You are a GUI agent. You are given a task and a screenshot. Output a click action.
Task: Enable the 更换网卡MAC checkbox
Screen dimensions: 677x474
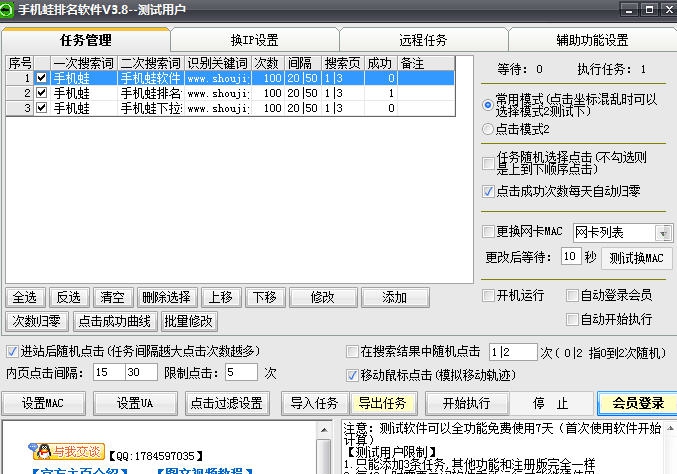tap(488, 231)
